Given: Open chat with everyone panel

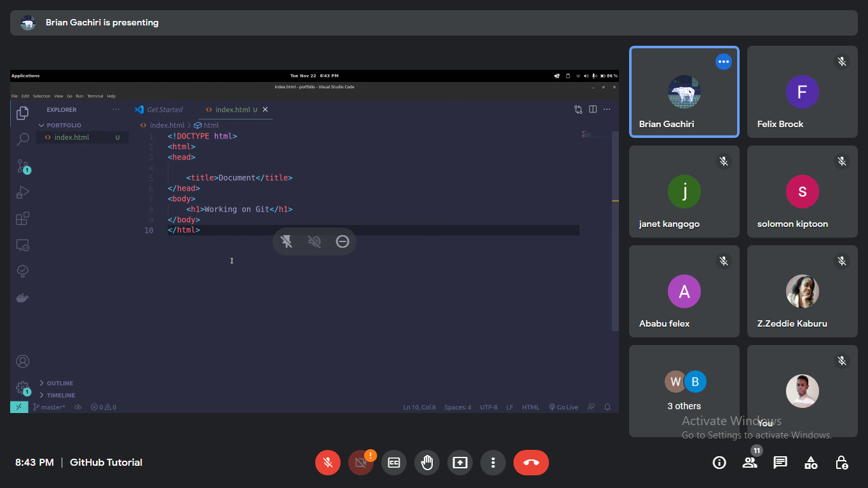Looking at the screenshot, I should point(780,463).
